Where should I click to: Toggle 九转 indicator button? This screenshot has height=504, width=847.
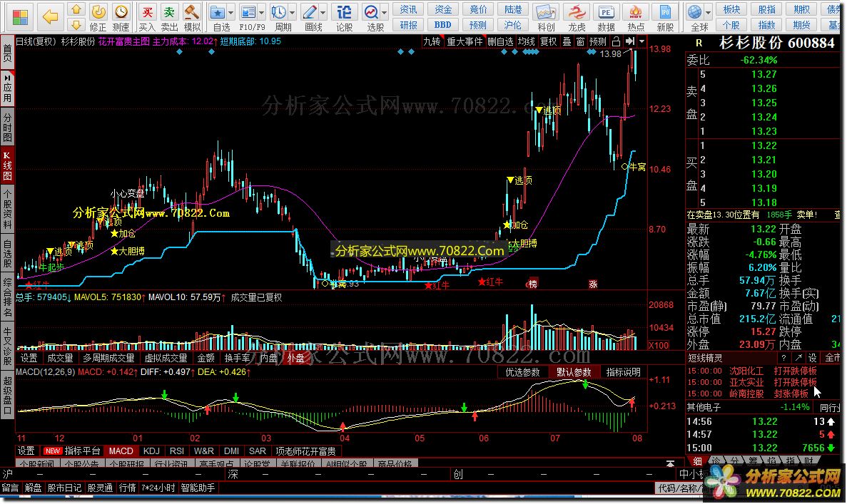(432, 41)
